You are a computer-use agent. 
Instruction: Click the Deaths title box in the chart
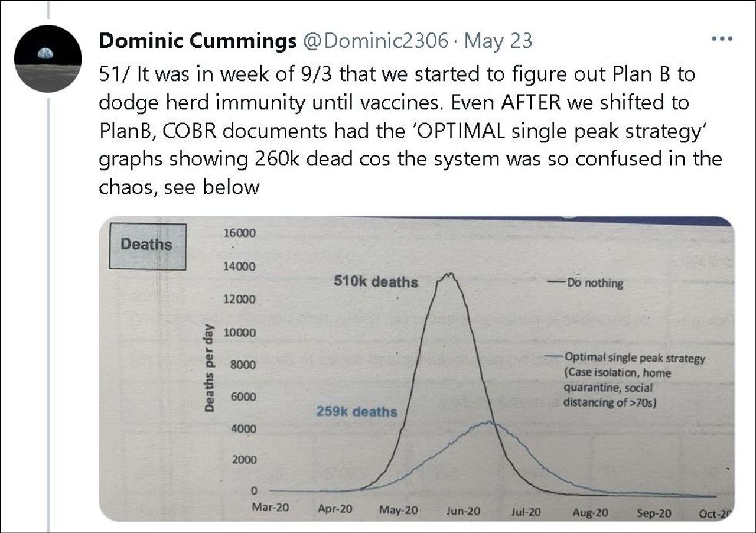147,245
